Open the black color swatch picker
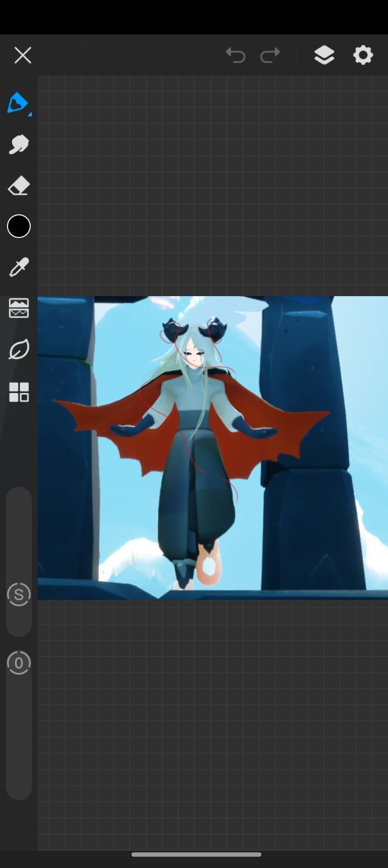Screen dimensions: 388x868 click(18, 226)
